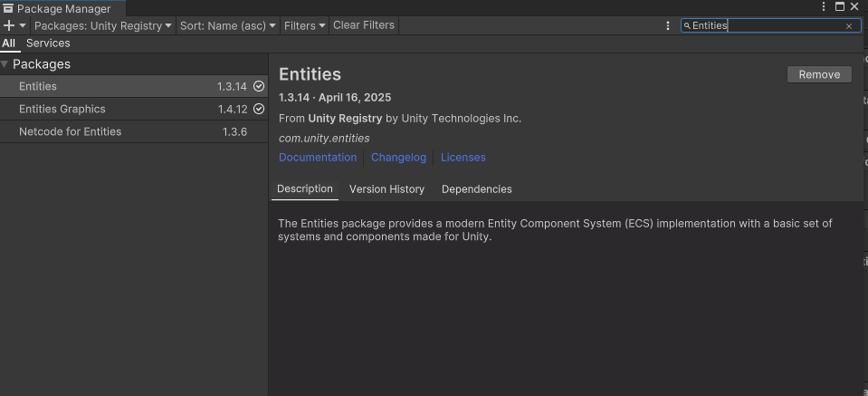
Task: Click the com.unity.entities package name text
Action: [324, 139]
